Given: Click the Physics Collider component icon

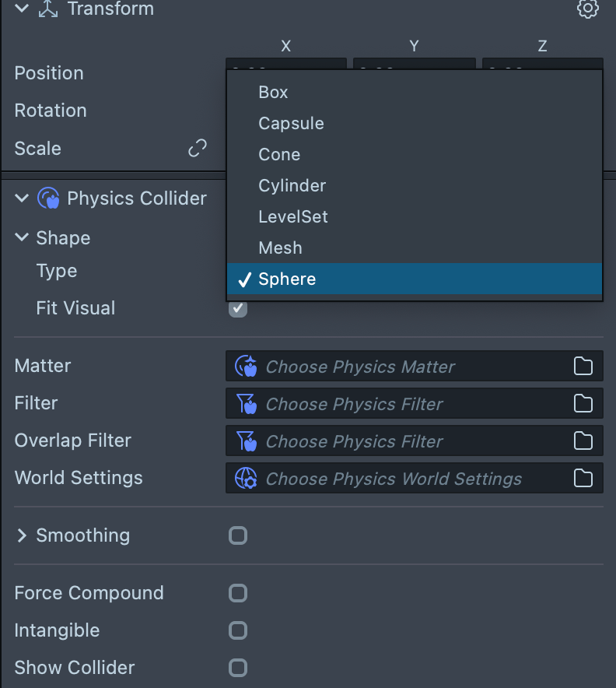Looking at the screenshot, I should [49, 198].
